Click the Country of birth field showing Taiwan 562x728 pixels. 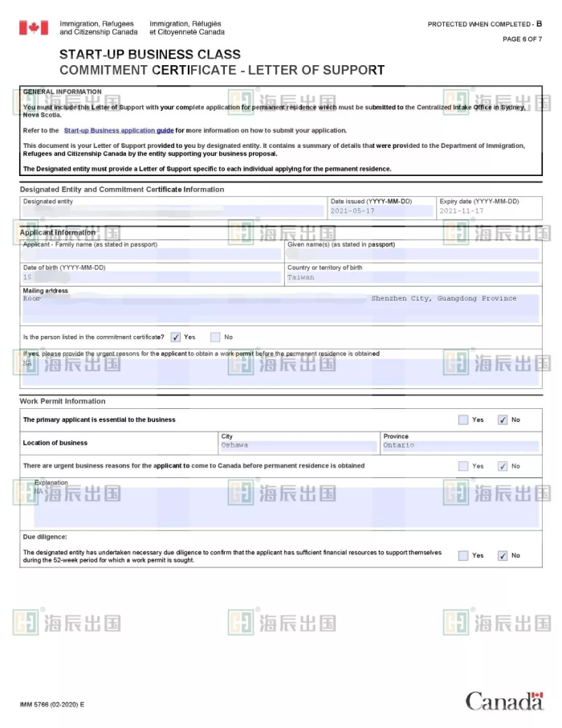(x=412, y=277)
